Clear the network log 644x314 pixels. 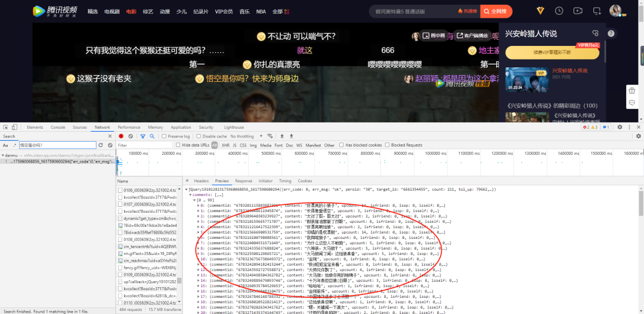coord(131,136)
